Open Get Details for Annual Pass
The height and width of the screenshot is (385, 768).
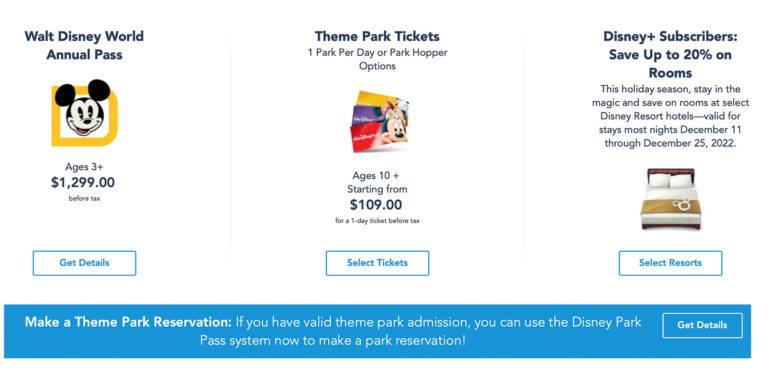click(84, 263)
